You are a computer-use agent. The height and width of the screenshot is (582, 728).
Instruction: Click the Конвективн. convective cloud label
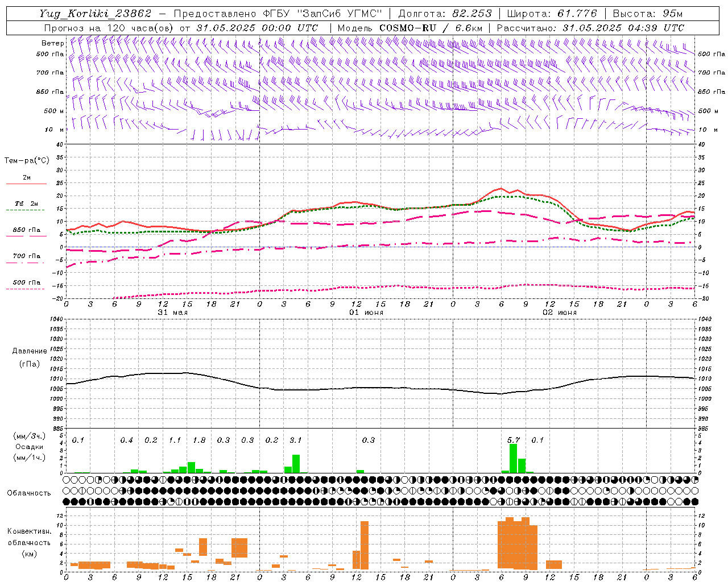click(29, 531)
